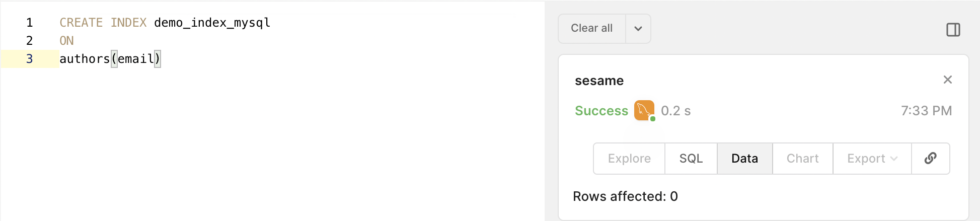980x221 pixels.
Task: Copy result link with chain icon
Action: [930, 159]
